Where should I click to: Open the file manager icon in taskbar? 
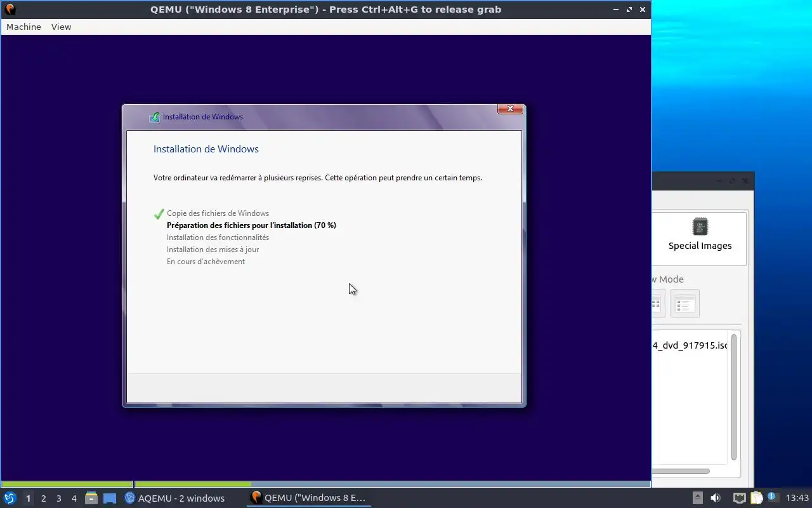tap(91, 498)
